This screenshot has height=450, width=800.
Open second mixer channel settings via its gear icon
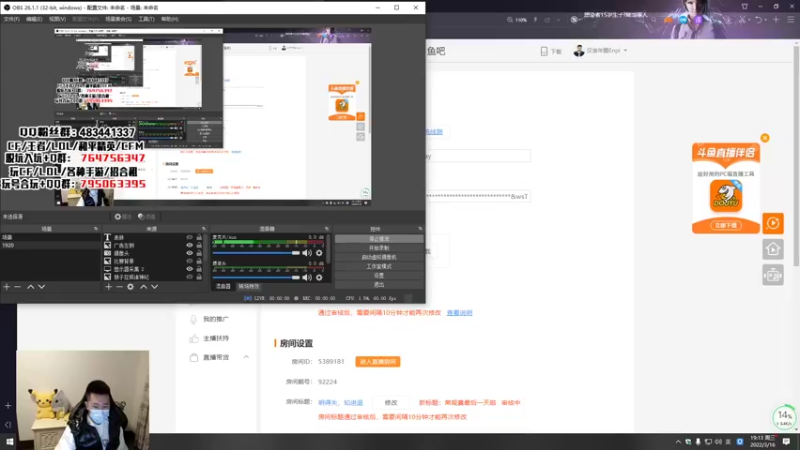pyautogui.click(x=319, y=278)
